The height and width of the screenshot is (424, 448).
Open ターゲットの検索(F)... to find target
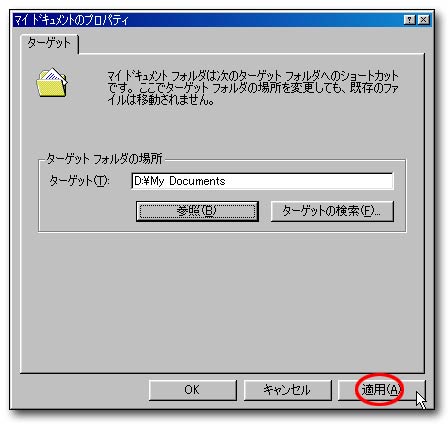coord(332,211)
